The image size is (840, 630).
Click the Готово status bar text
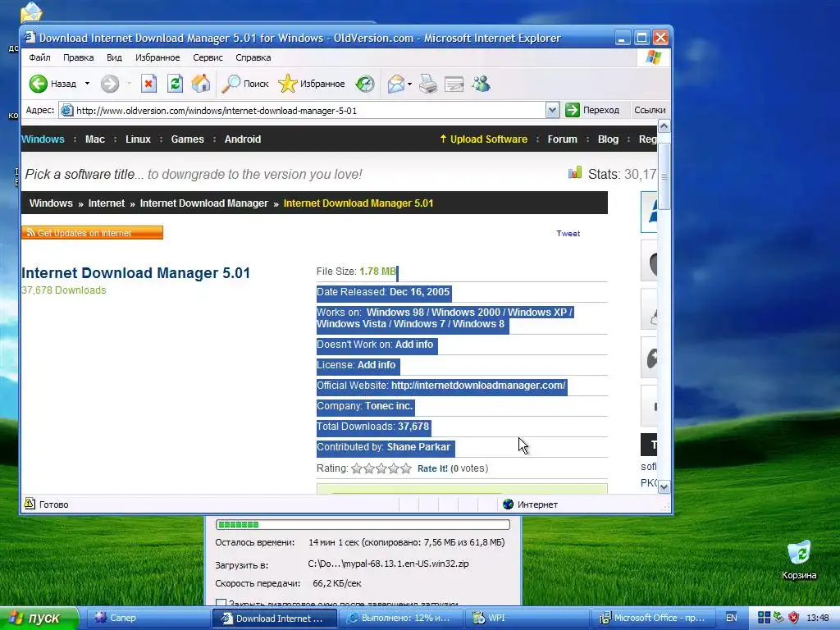[x=53, y=504]
